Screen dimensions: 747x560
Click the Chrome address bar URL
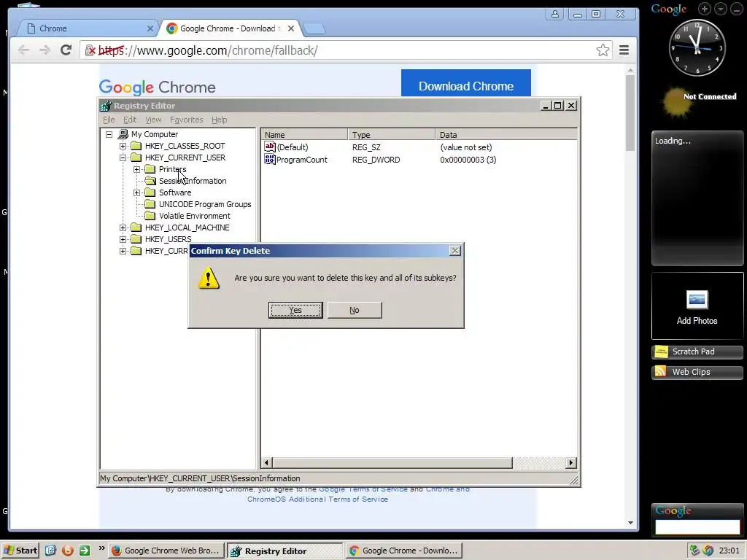208,50
